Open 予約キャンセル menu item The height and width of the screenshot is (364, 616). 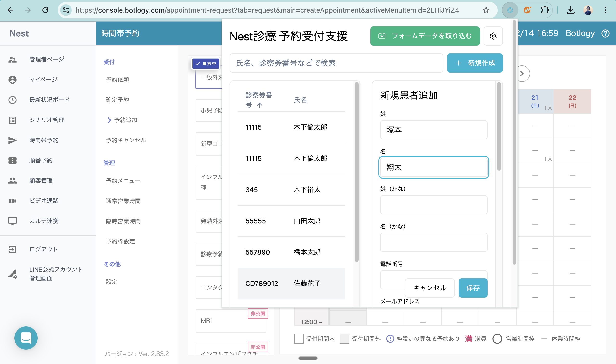point(126,140)
